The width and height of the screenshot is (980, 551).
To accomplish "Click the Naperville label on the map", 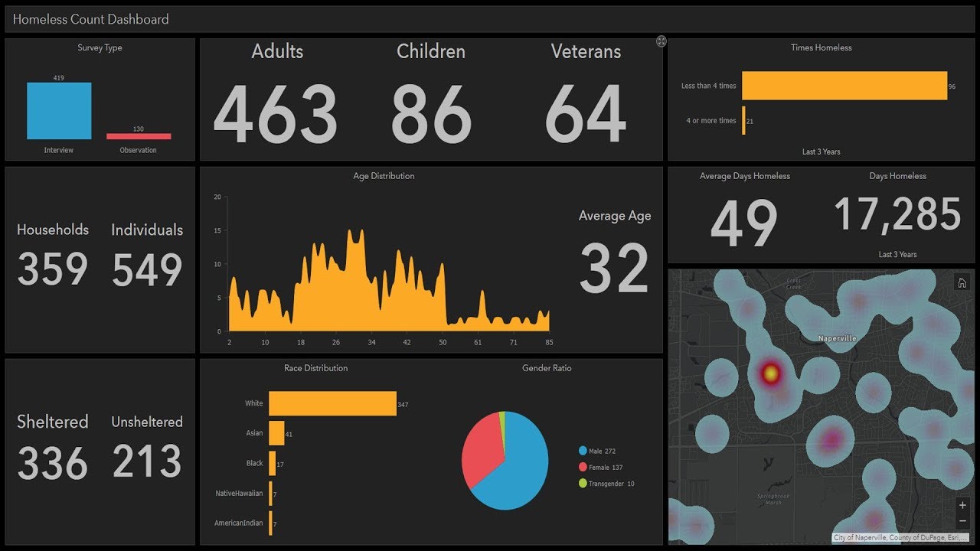I will (837, 338).
